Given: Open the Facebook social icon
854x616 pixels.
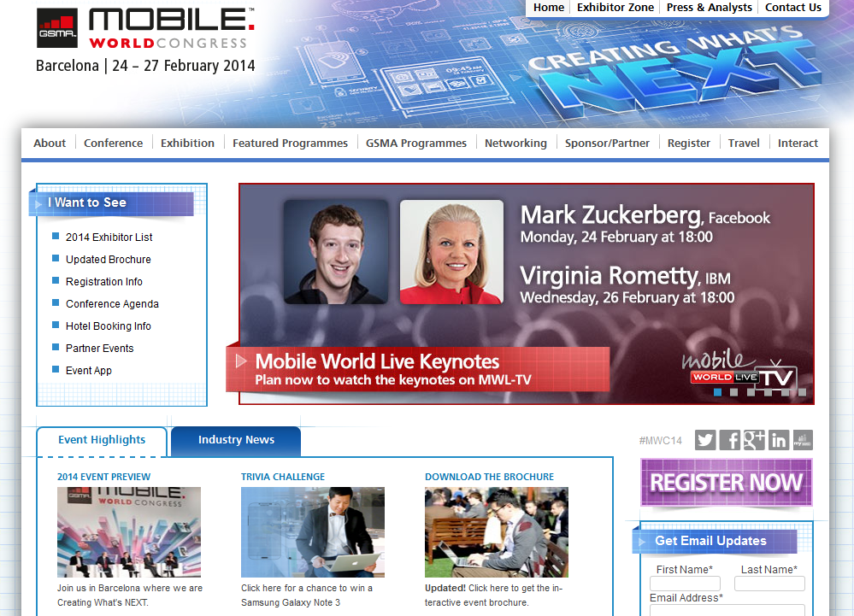Looking at the screenshot, I should coord(730,440).
